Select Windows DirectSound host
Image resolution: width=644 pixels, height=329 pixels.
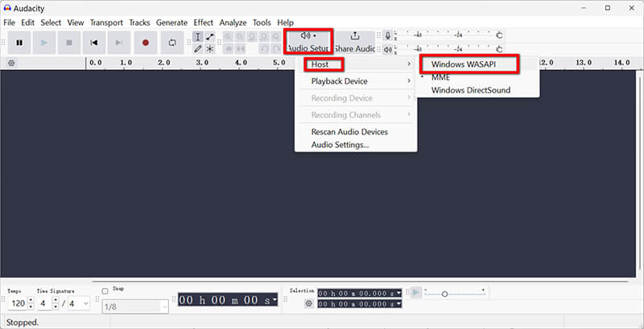click(x=477, y=90)
